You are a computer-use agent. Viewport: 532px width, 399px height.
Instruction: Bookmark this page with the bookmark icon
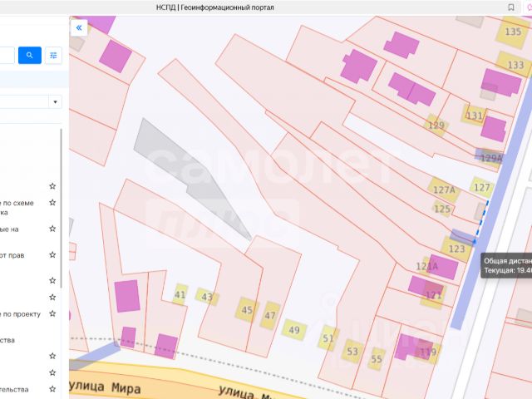[511, 7]
